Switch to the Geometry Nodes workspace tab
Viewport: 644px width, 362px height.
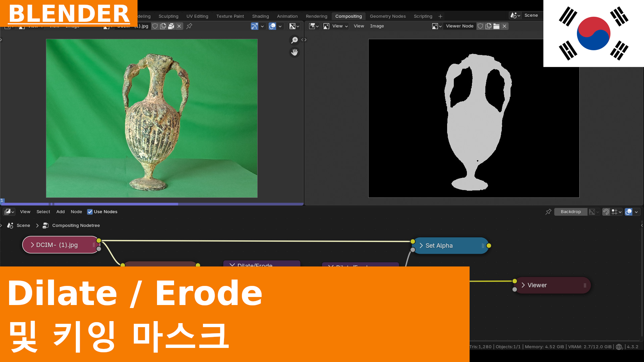[x=388, y=16]
